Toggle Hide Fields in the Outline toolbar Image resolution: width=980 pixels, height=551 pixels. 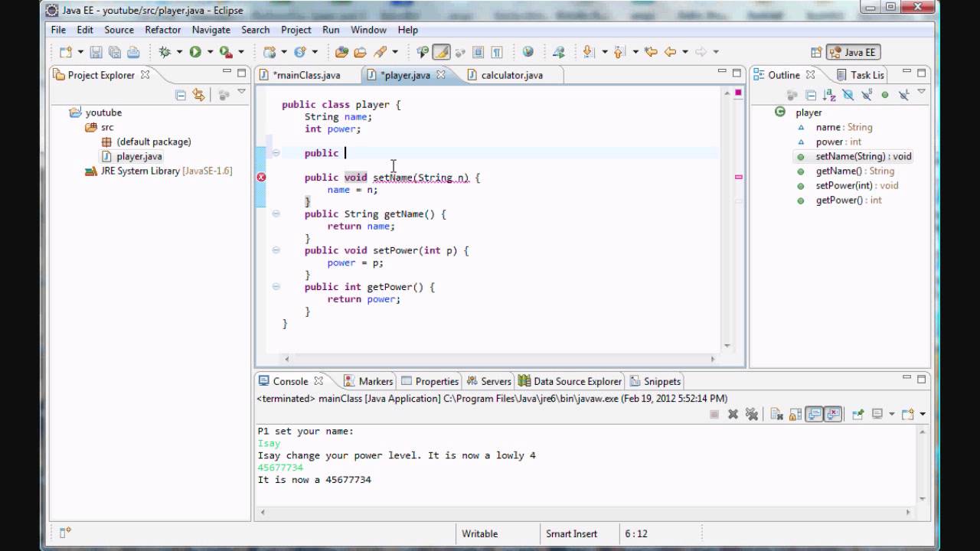[848, 95]
